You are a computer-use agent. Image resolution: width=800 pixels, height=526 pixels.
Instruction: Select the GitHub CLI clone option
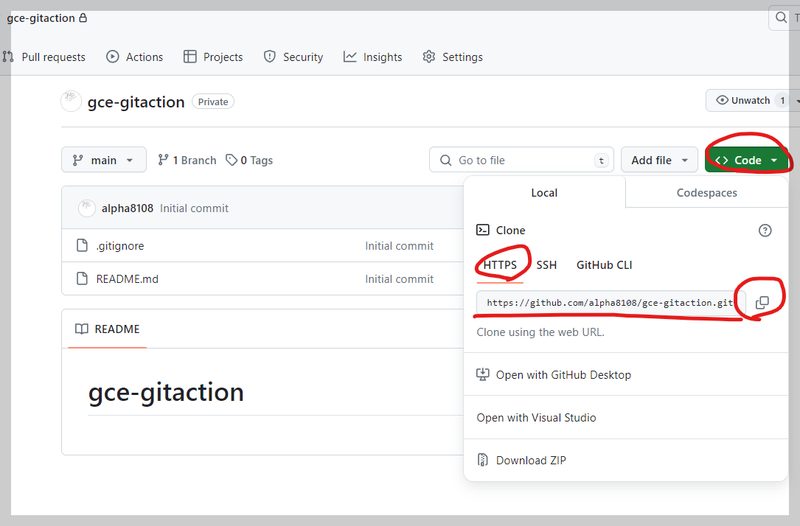click(x=604, y=265)
